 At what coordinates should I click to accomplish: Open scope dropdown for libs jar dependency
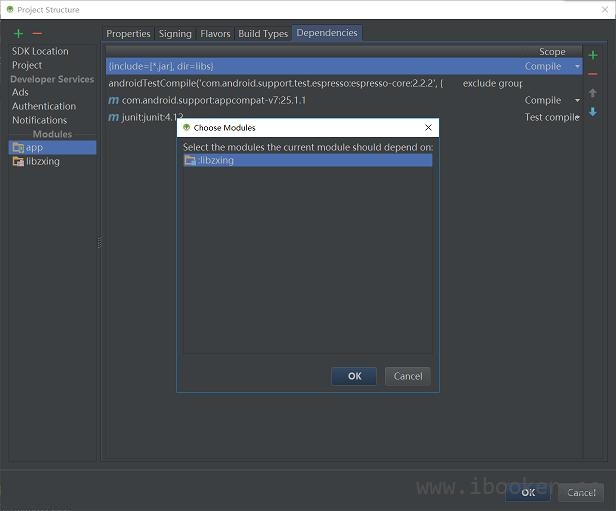[x=577, y=66]
